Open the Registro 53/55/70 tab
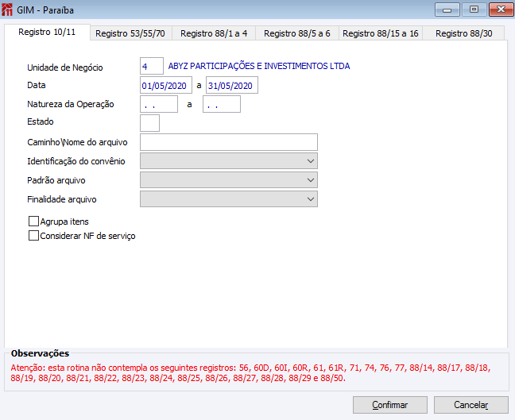 tap(130, 33)
